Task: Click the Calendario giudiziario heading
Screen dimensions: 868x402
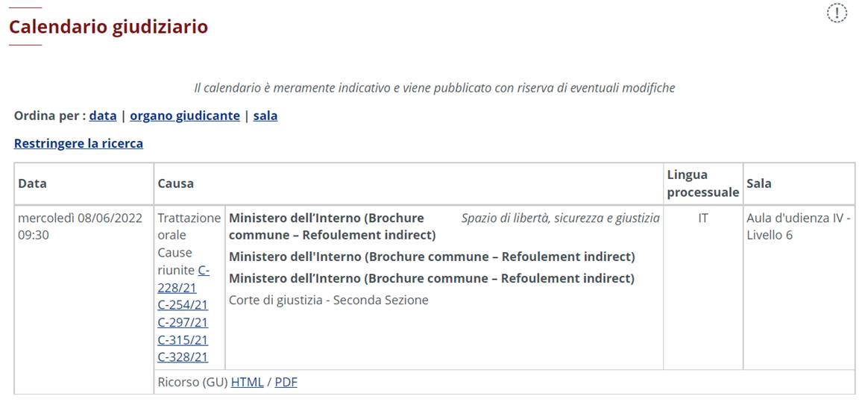Action: 108,27
